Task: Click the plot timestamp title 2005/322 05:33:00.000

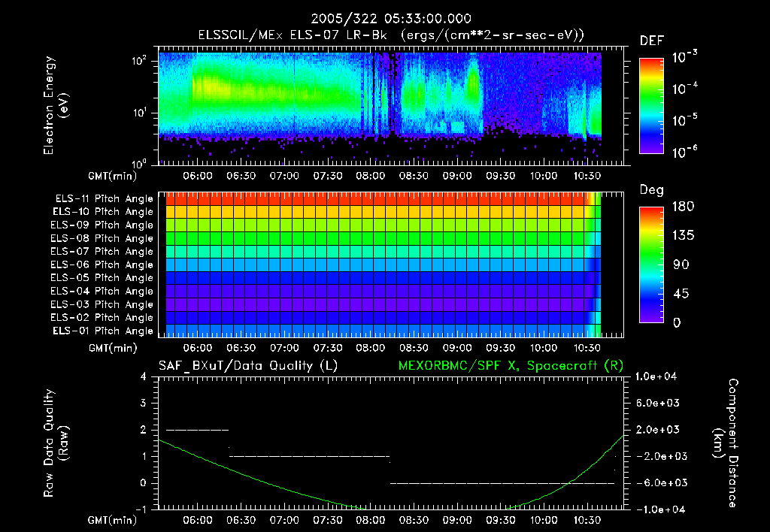Action: point(391,19)
